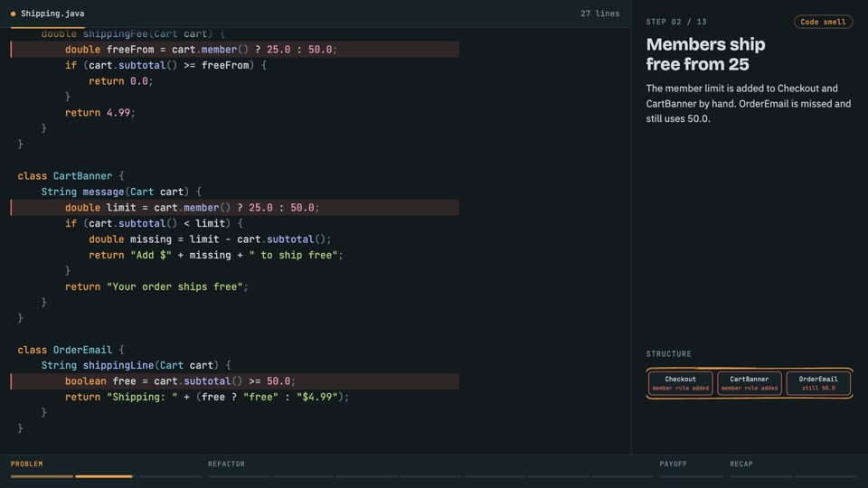Viewport: 868px width, 488px height.
Task: Click the highlighted line "boolean free = cart.subtotal() >= 50.0"
Action: [x=235, y=381]
